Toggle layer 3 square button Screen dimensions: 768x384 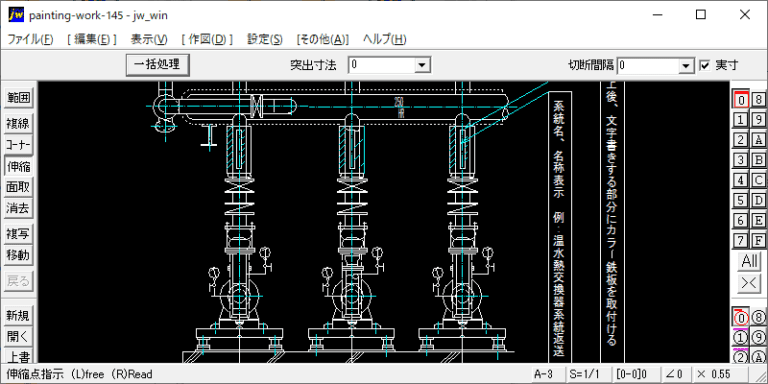tap(741, 160)
